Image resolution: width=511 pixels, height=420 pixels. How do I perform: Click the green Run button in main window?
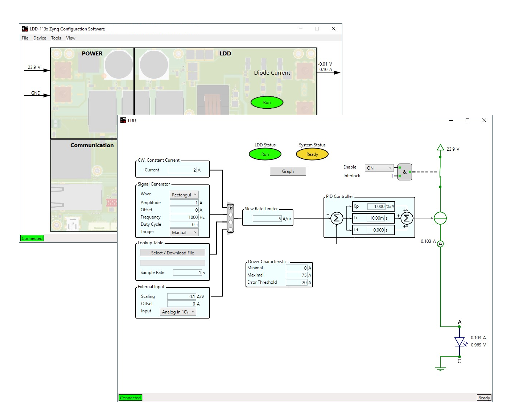coord(267,103)
